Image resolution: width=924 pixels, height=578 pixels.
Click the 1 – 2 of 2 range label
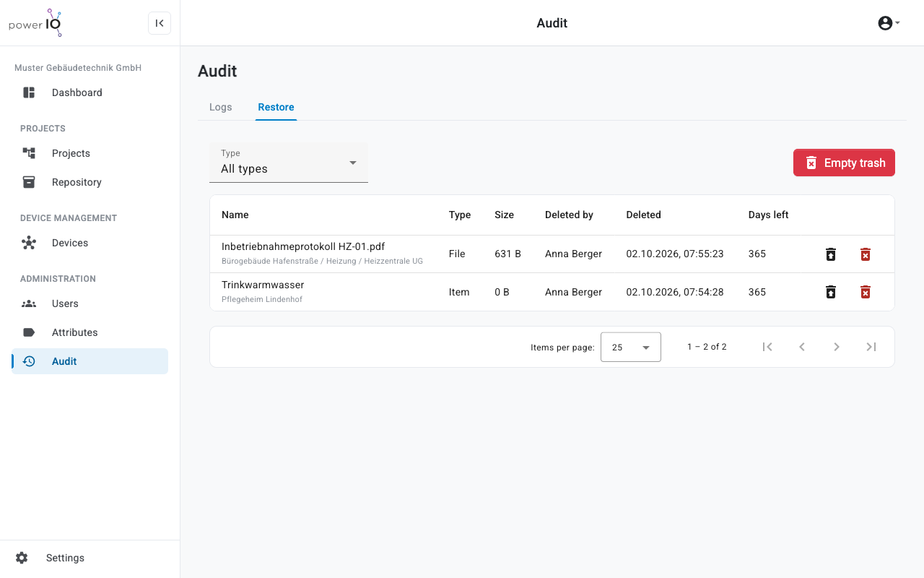[x=707, y=347]
